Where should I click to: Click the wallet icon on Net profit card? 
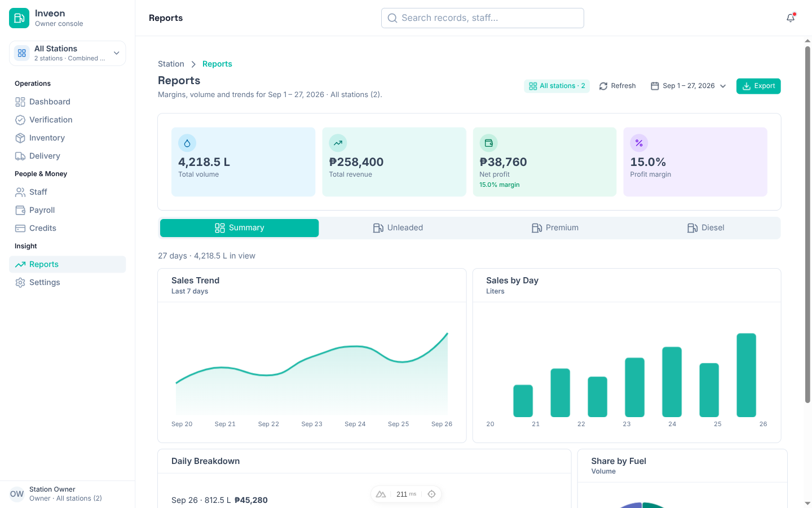(x=488, y=143)
